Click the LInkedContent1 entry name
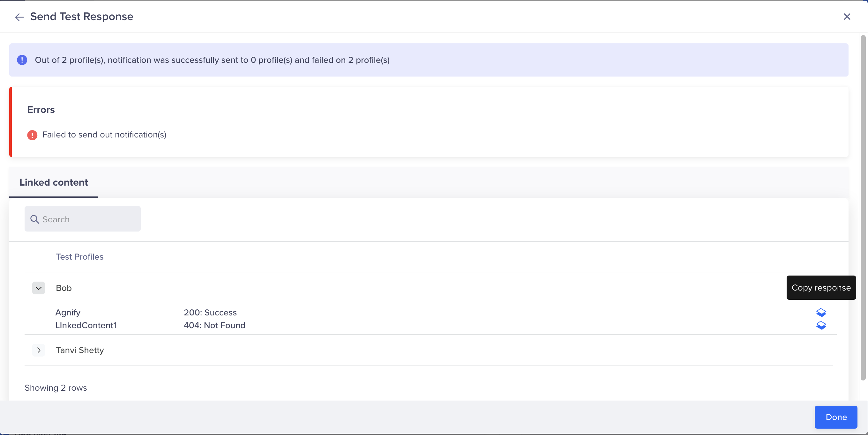Screen dimensions: 868x435 pos(86,325)
